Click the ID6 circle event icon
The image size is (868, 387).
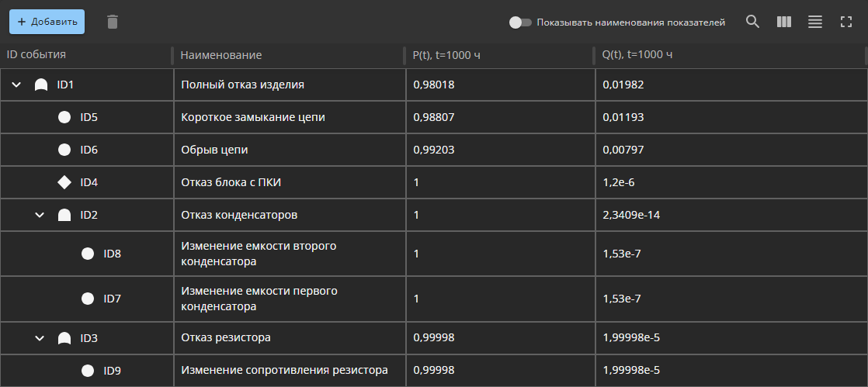point(64,150)
